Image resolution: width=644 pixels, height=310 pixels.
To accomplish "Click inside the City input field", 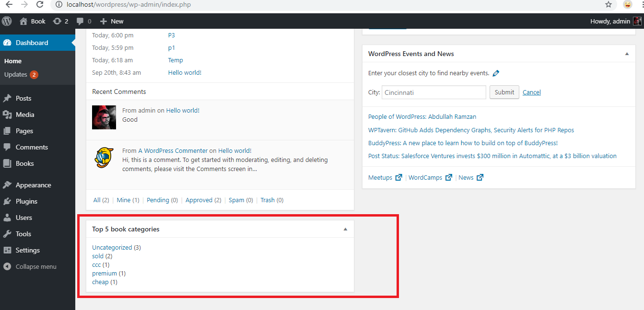I will tap(433, 92).
